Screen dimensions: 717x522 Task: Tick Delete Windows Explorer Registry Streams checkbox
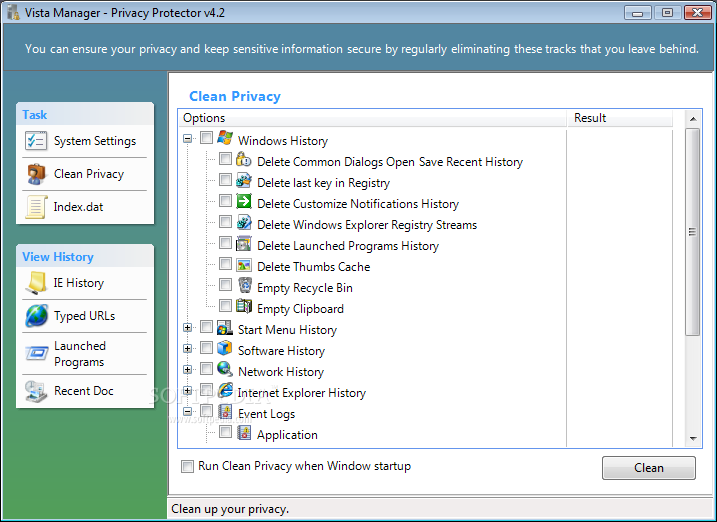pos(225,222)
